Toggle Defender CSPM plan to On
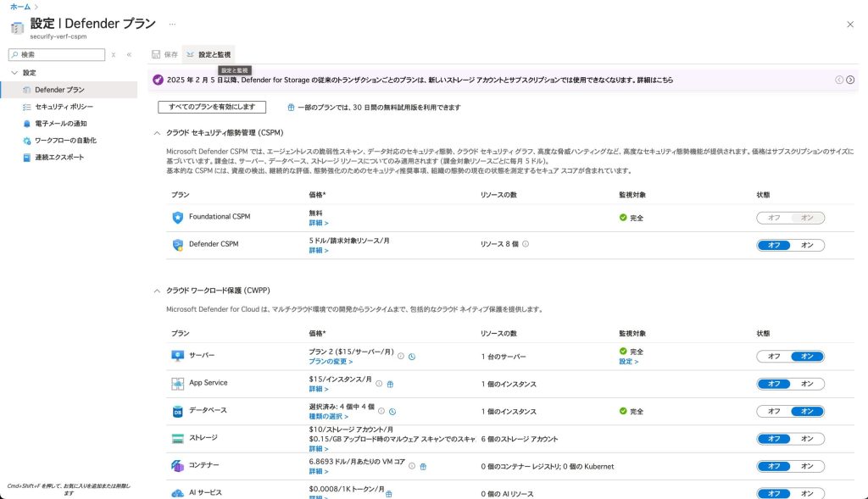The height and width of the screenshot is (499, 868). point(807,245)
